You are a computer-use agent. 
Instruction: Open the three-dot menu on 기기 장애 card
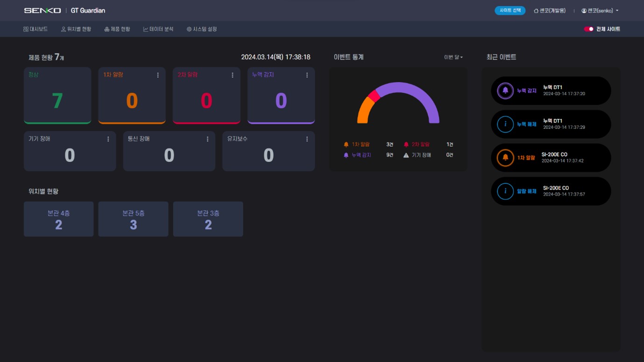coord(108,139)
